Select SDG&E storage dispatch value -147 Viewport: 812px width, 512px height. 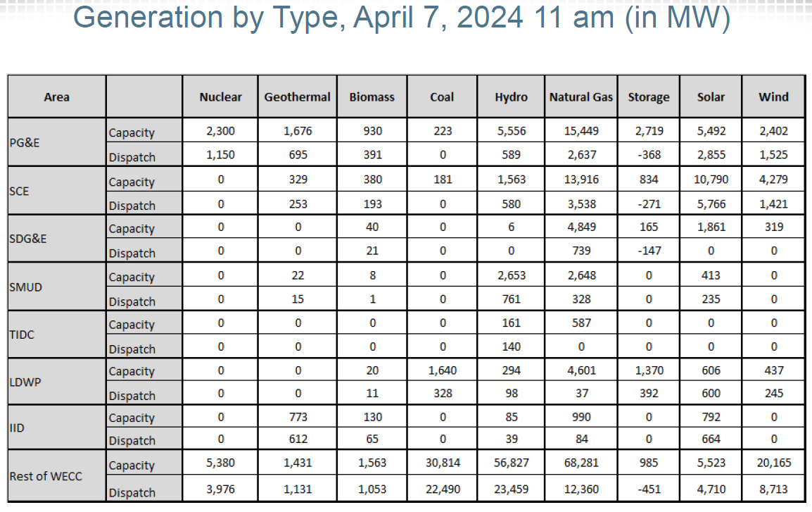coord(648,251)
